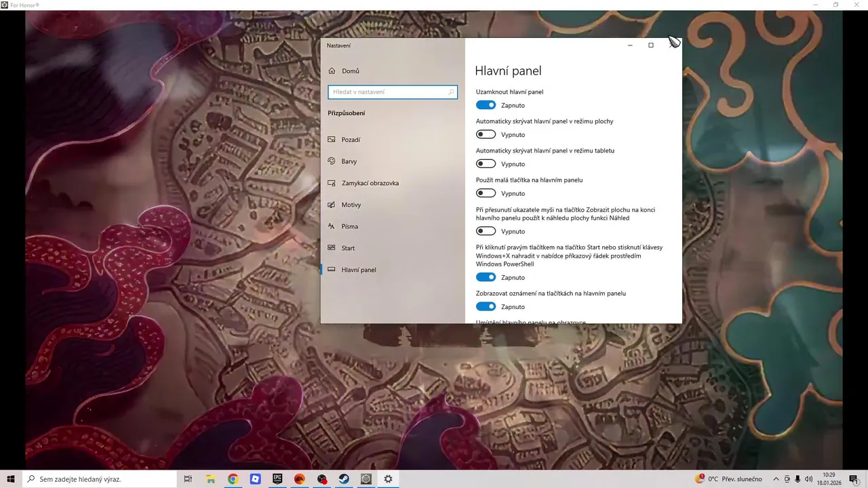The height and width of the screenshot is (488, 868).
Task: Enable the Náhled desktop preview switch
Action: (486, 231)
